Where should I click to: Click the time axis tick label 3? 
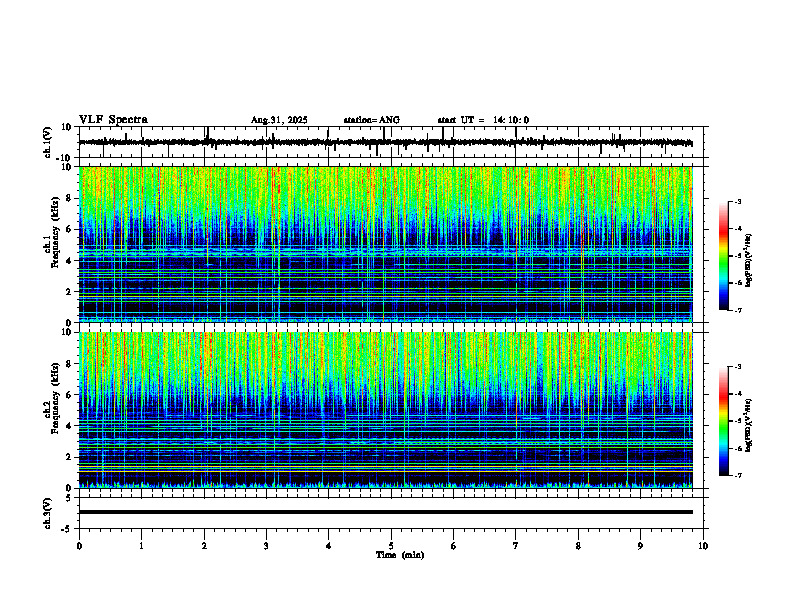point(266,546)
